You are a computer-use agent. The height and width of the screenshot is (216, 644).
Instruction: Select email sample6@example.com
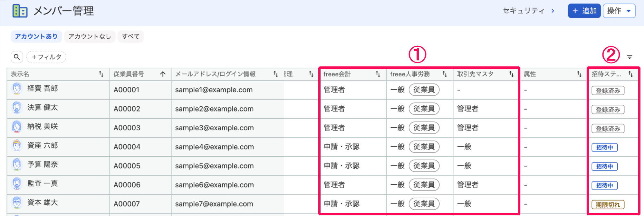[x=215, y=185]
